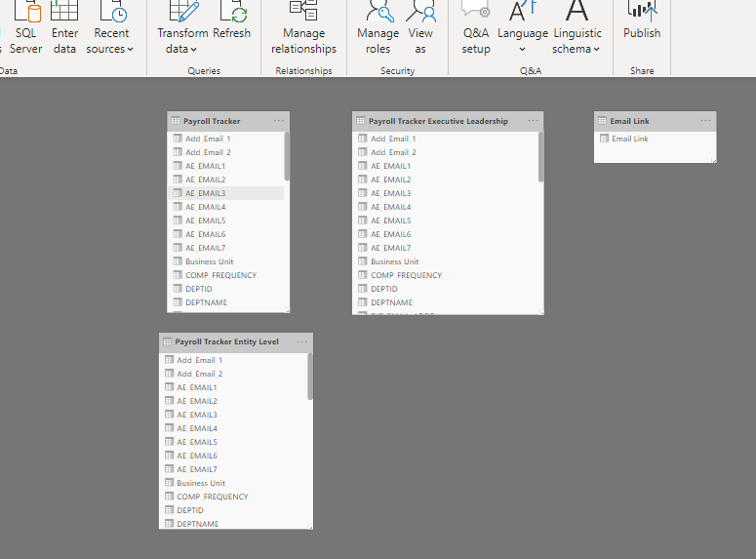
Task: Select Add_Email_2 in Payroll Tracker table
Action: pyautogui.click(x=225, y=152)
